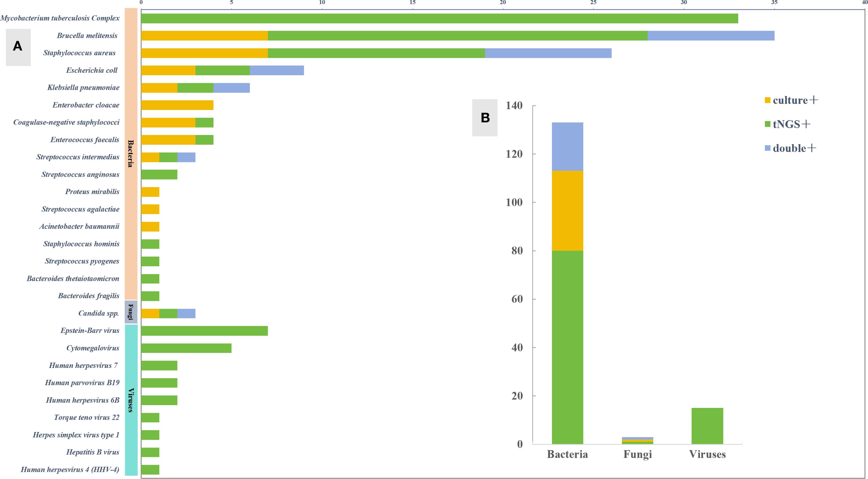Screen dimensions: 868x479
Task: Click the 'Streptococcus intermedius' label
Action: click(78, 157)
